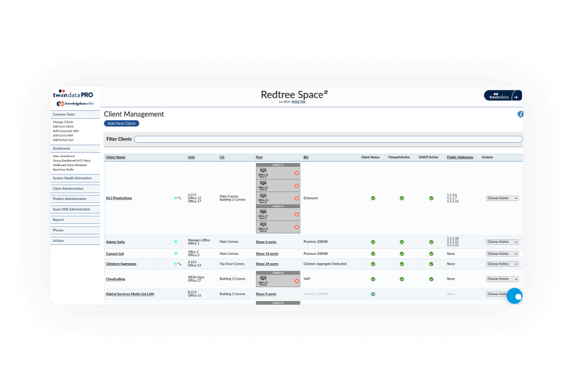The image size is (574, 392).
Task: Click the location postcode link under Redtree Space
Action: pos(298,102)
